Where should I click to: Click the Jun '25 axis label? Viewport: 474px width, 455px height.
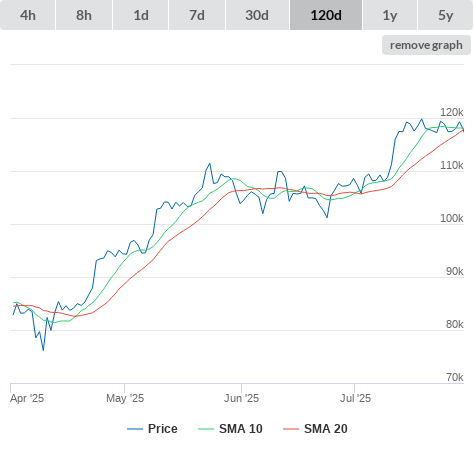[241, 398]
